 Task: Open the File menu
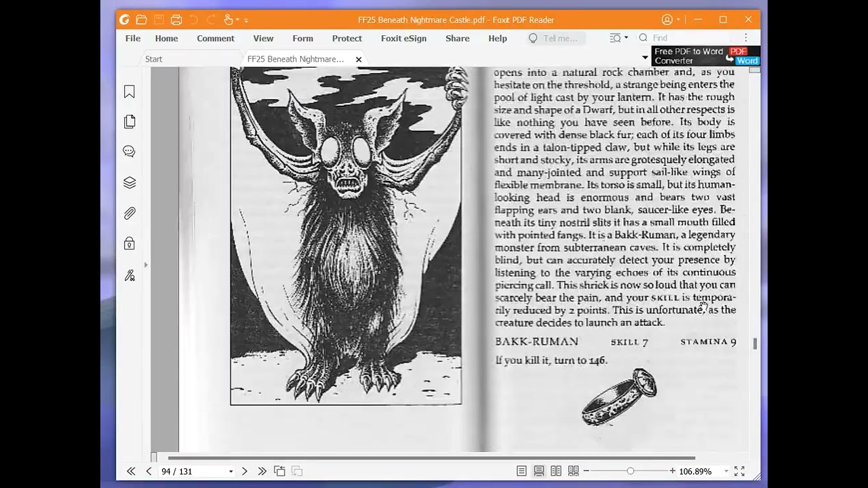[133, 39]
